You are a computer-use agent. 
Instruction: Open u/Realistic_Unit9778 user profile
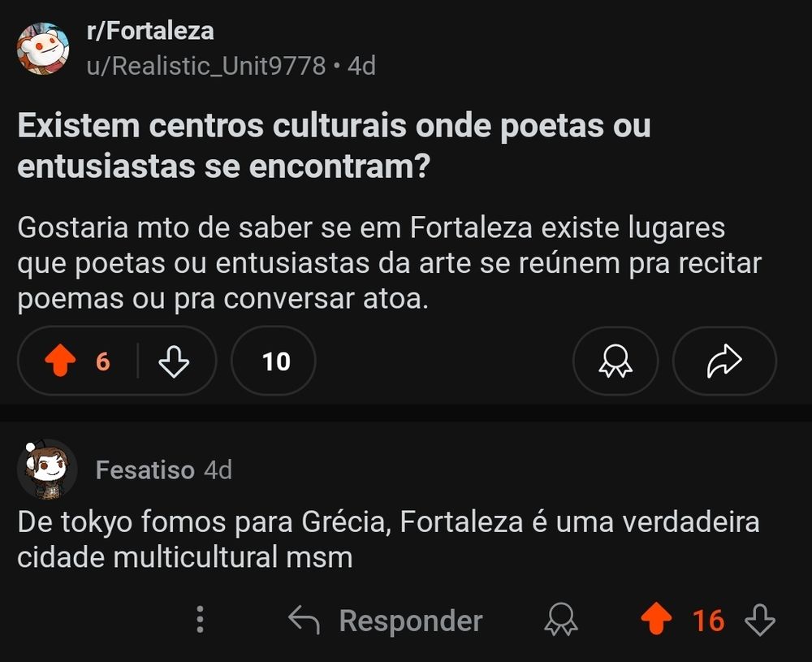click(x=206, y=66)
